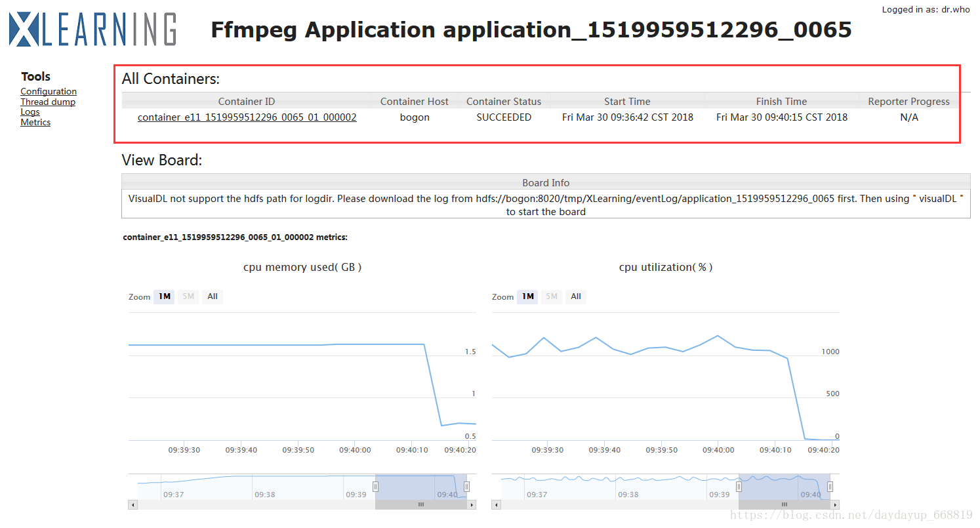Click the Container Status column header
This screenshot has height=528, width=980.
pyautogui.click(x=504, y=101)
